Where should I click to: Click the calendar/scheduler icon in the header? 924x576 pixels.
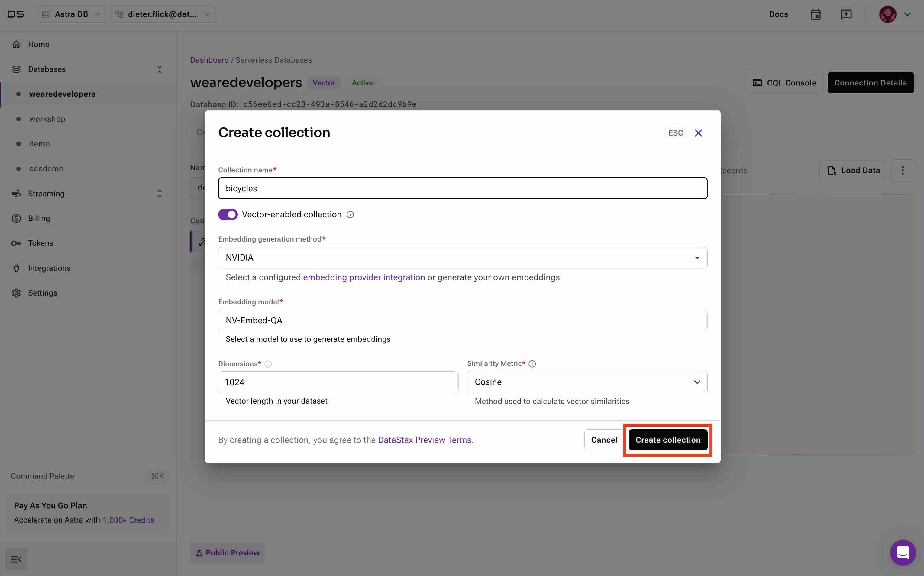[x=816, y=14]
